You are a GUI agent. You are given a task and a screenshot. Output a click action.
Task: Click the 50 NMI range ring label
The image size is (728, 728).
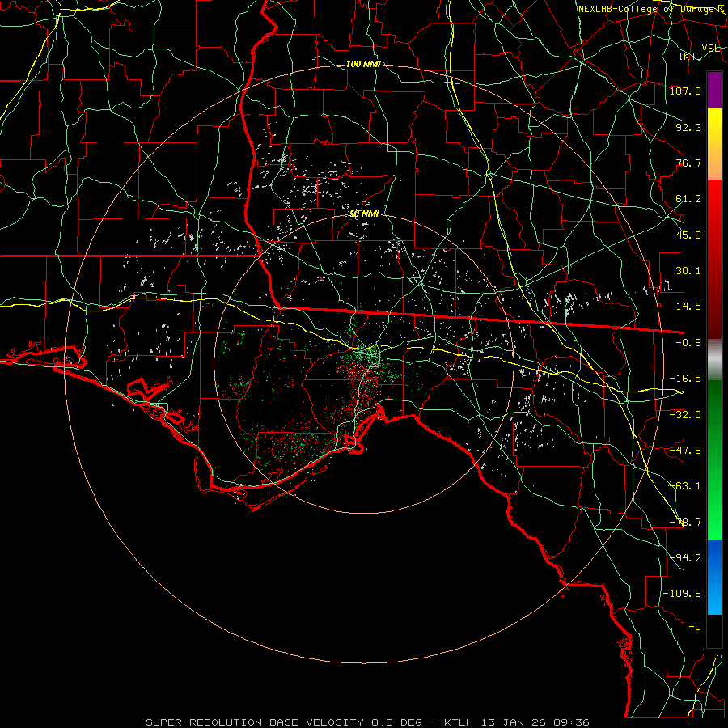(x=365, y=214)
